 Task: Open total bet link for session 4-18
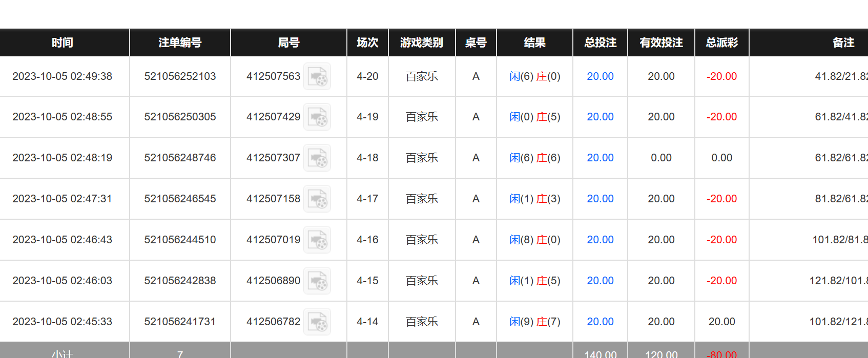point(600,158)
